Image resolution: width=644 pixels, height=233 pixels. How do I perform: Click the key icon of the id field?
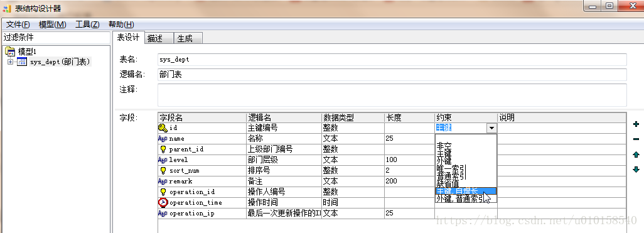pyautogui.click(x=163, y=127)
